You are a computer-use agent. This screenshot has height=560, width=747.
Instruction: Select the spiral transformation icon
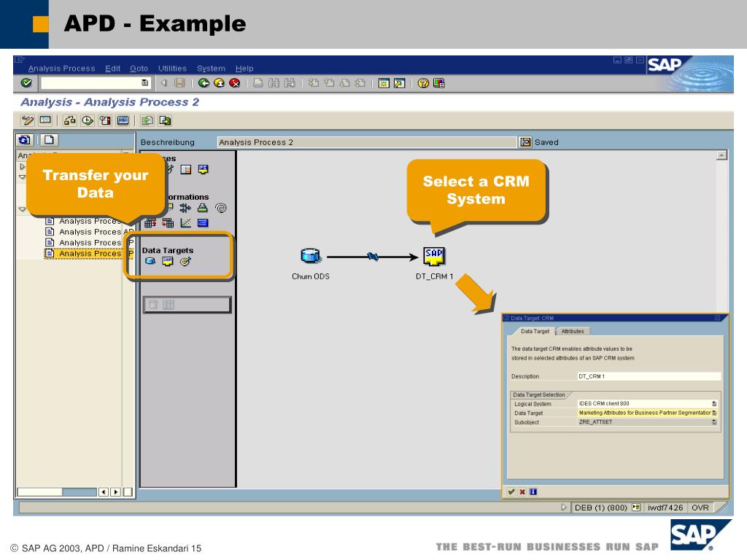(x=220, y=208)
